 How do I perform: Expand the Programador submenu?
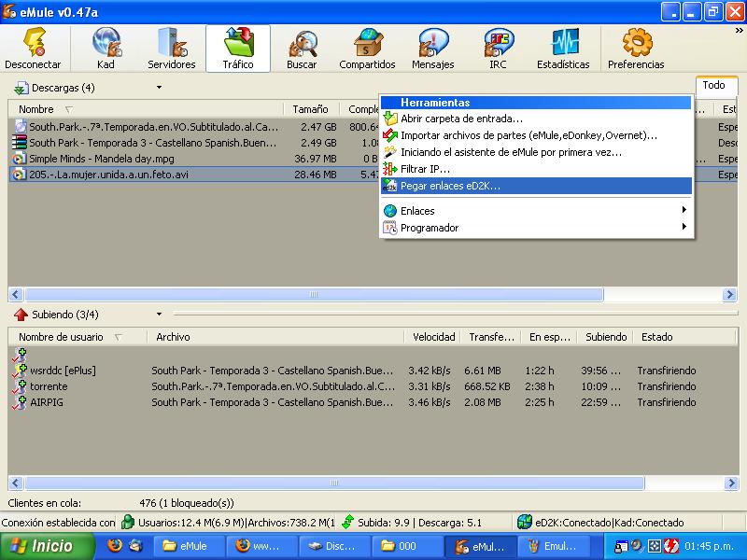[x=684, y=227]
